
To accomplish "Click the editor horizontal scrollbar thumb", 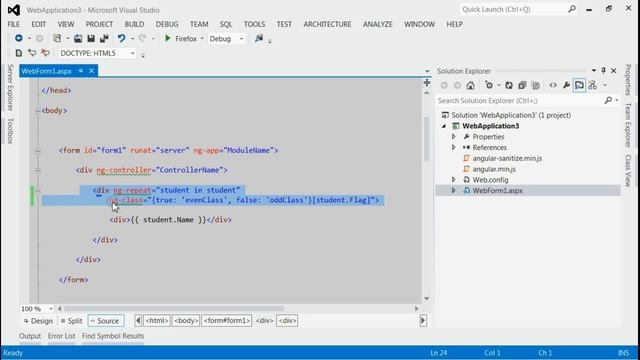I will click(x=173, y=309).
